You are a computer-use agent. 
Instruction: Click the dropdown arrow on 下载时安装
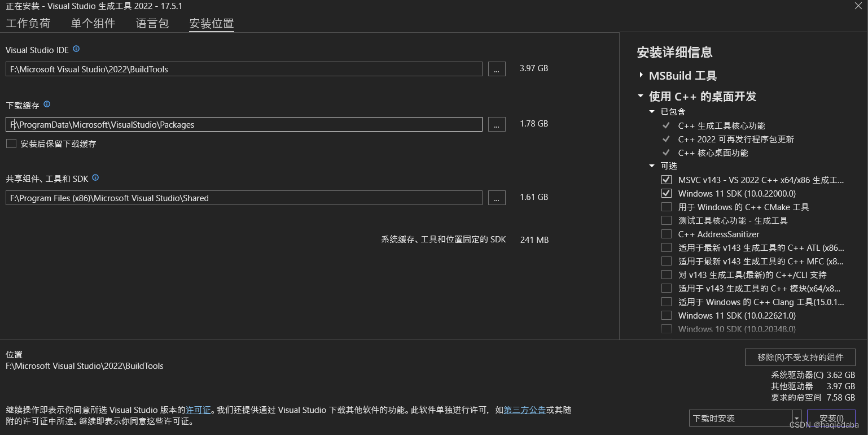pos(797,418)
